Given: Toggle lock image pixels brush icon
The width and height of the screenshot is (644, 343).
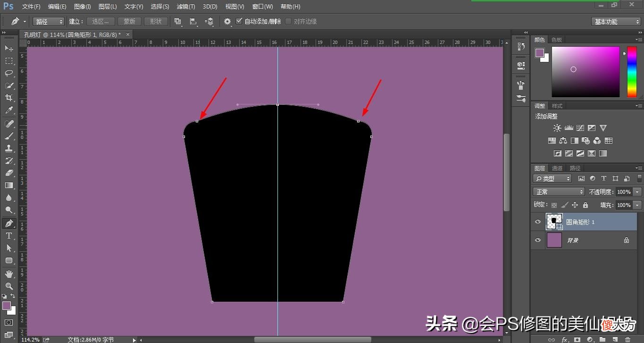Looking at the screenshot, I should click(x=564, y=205).
